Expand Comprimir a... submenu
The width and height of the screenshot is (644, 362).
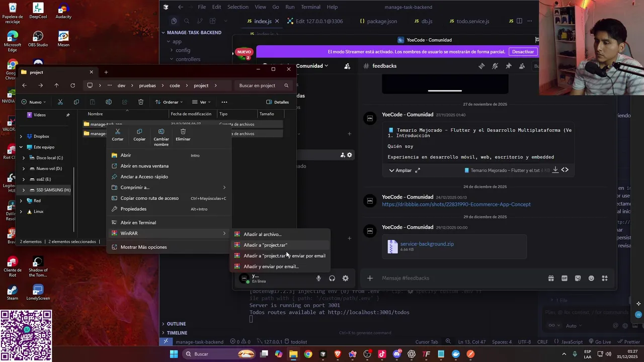point(169,188)
